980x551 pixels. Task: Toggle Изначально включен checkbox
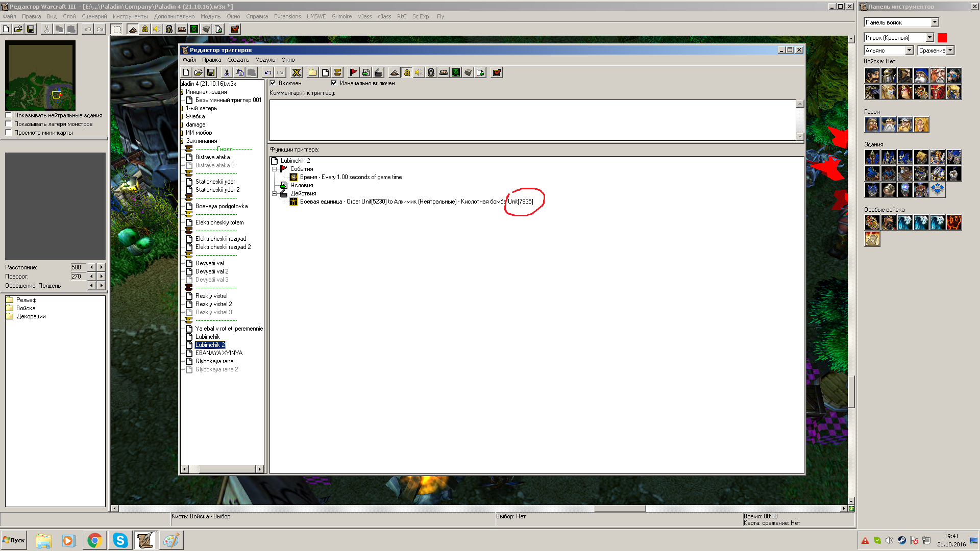pos(334,83)
